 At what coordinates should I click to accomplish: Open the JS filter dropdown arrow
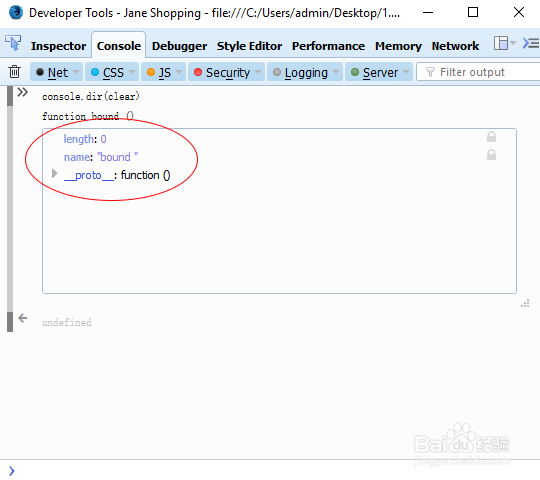click(x=179, y=72)
